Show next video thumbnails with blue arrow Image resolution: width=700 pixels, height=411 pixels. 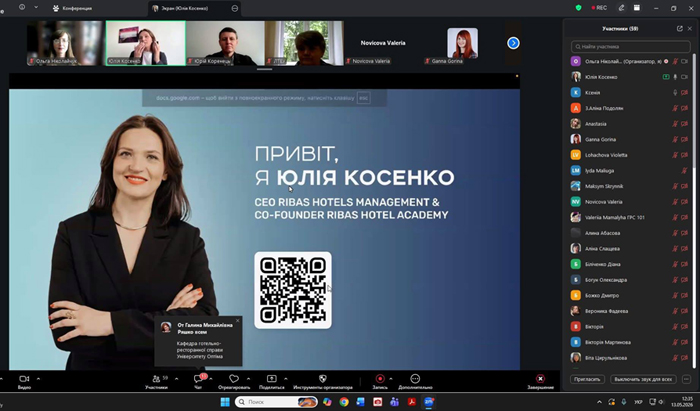pyautogui.click(x=513, y=43)
